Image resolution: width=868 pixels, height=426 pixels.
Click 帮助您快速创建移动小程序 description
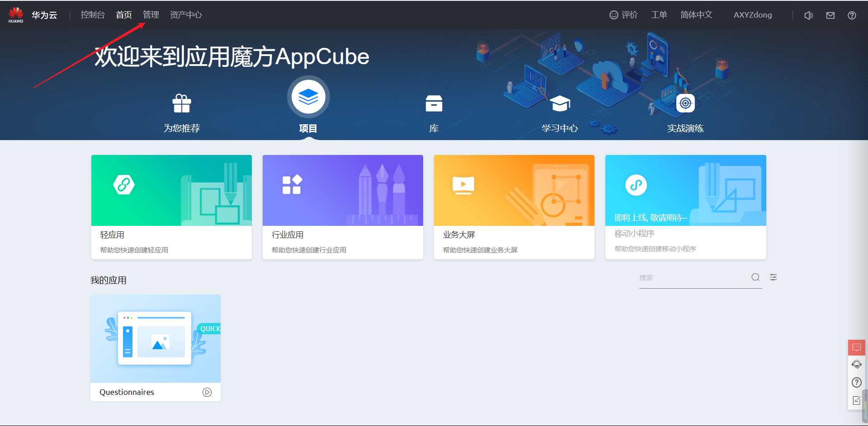655,249
